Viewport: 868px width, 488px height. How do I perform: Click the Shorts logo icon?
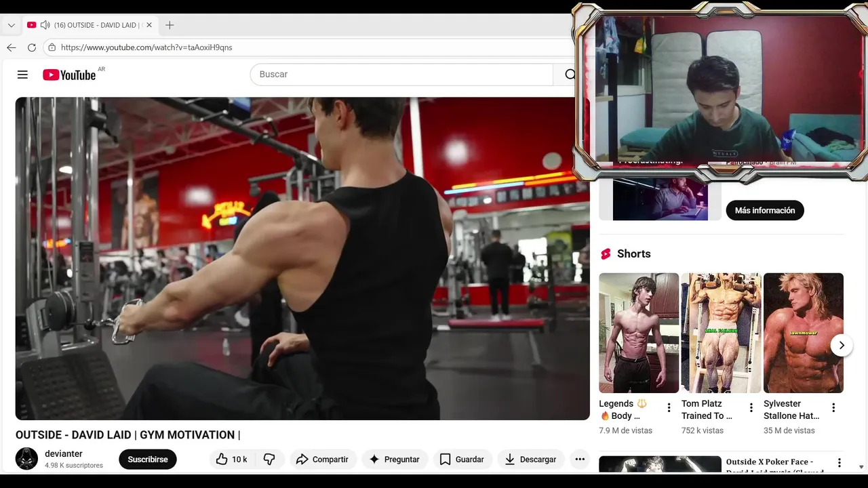606,254
